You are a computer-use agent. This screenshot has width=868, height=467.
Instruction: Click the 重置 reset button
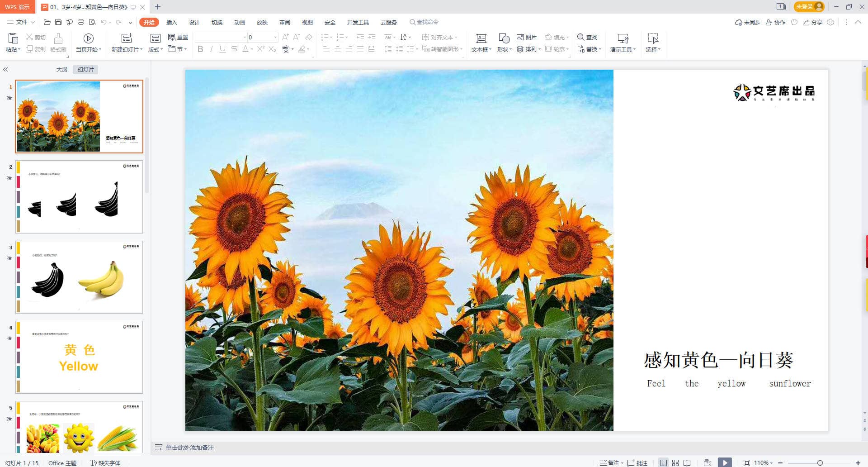click(x=178, y=37)
